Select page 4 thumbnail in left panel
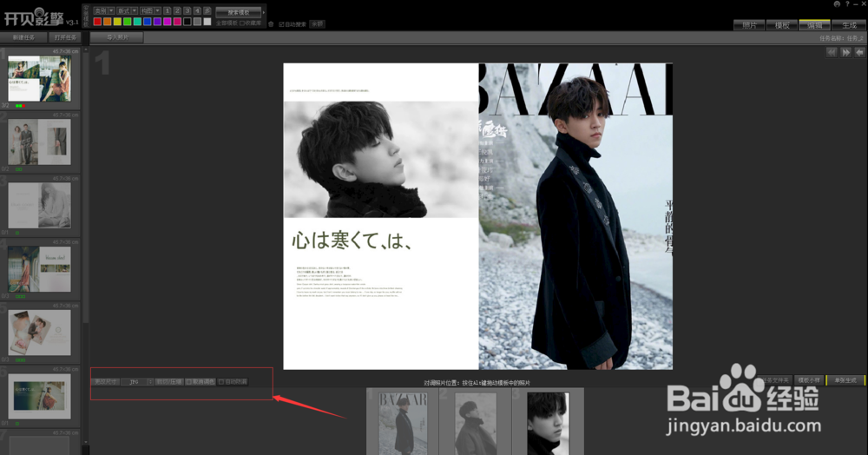868x455 pixels. pos(39,269)
